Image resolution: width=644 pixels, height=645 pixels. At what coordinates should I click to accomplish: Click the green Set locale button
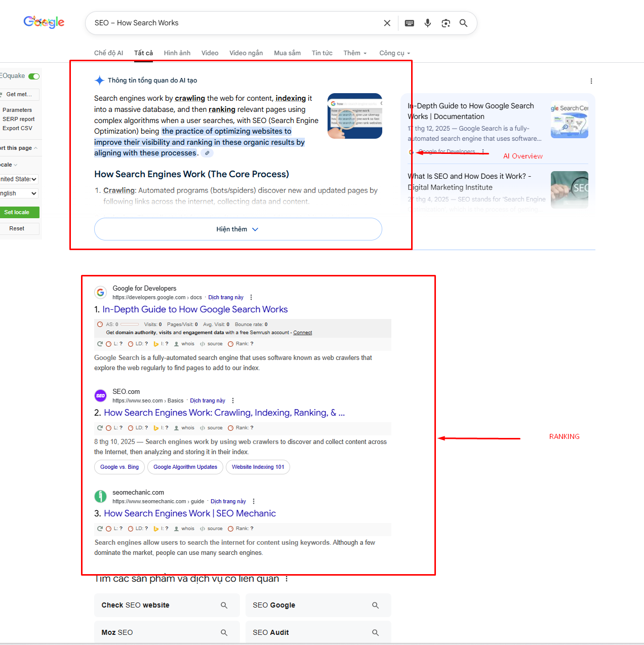[x=17, y=213]
